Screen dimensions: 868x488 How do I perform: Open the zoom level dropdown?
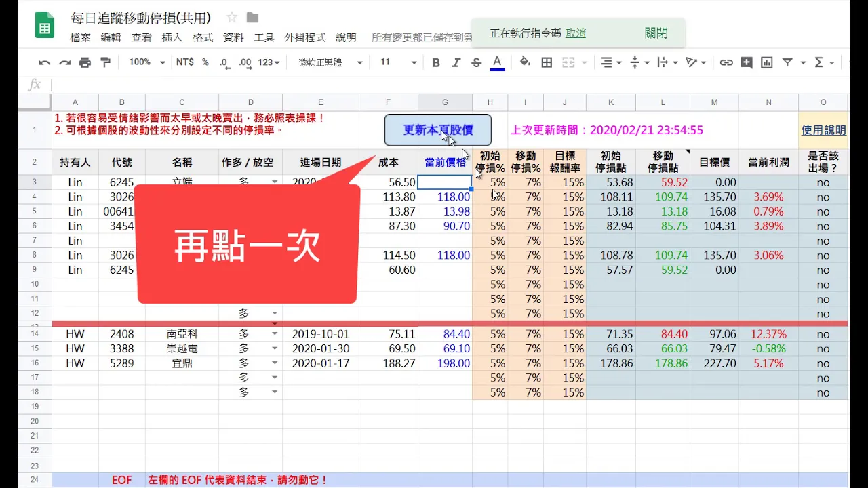(x=147, y=62)
